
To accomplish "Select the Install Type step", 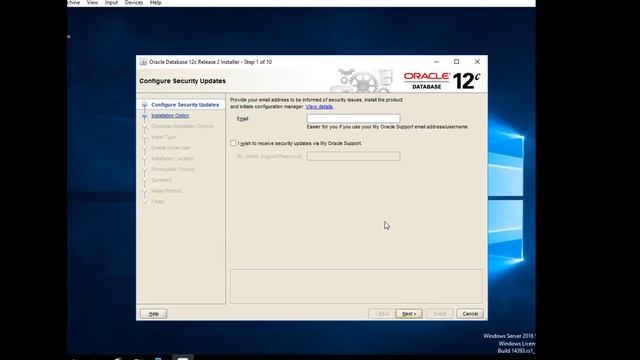I will [x=163, y=137].
